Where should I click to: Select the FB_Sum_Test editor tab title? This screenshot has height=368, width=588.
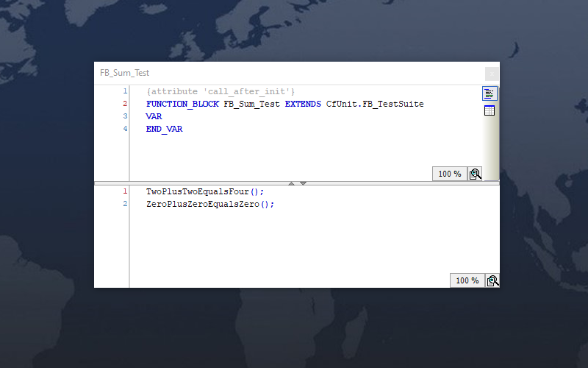pos(125,74)
